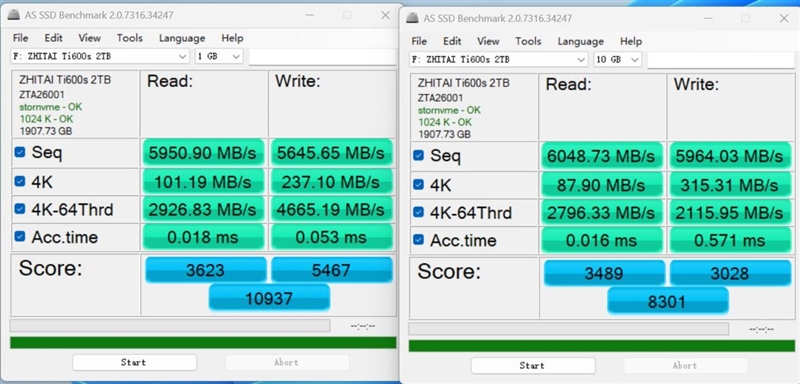Click write score 5467
The image size is (800, 384).
(332, 270)
